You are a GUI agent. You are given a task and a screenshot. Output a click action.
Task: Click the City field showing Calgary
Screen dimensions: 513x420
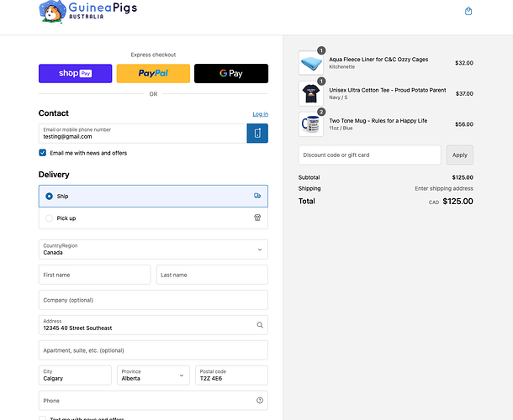(75, 375)
